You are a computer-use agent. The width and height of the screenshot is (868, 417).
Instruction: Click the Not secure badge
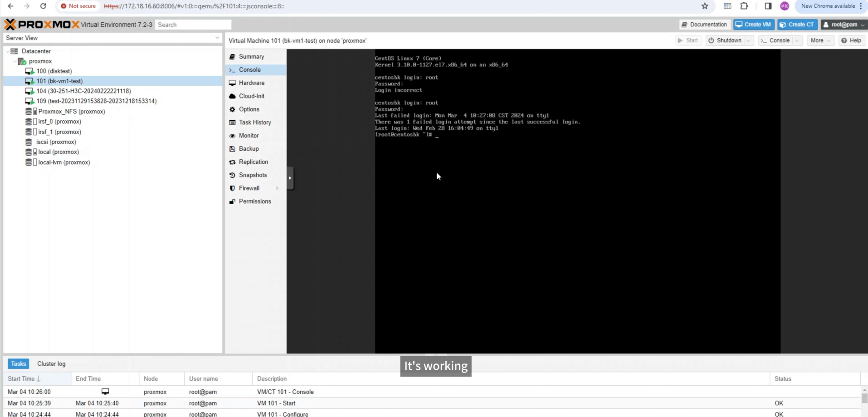click(x=78, y=6)
